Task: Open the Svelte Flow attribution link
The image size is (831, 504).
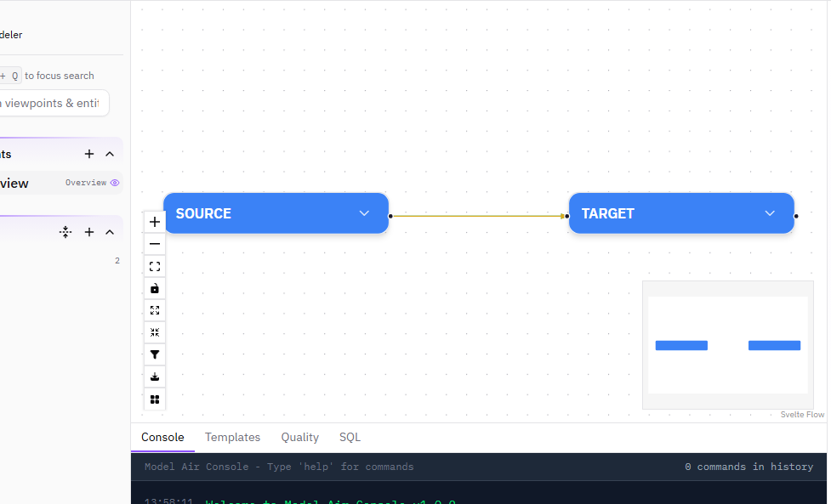Action: [802, 415]
